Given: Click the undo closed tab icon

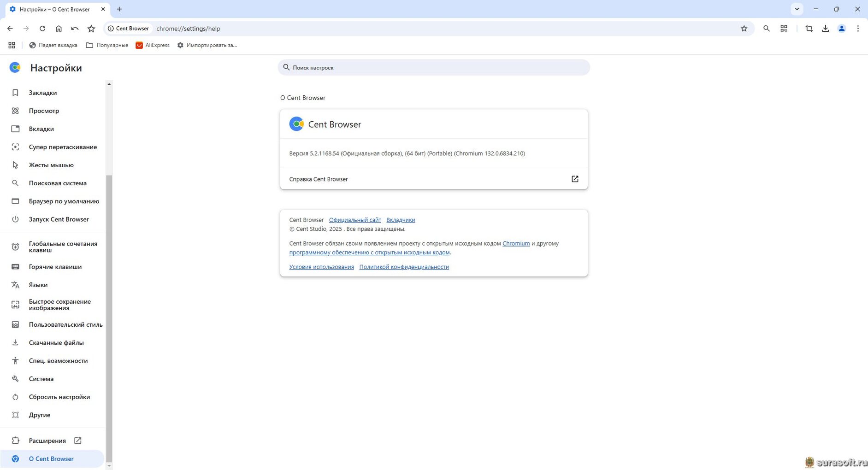Looking at the screenshot, I should tap(75, 29).
